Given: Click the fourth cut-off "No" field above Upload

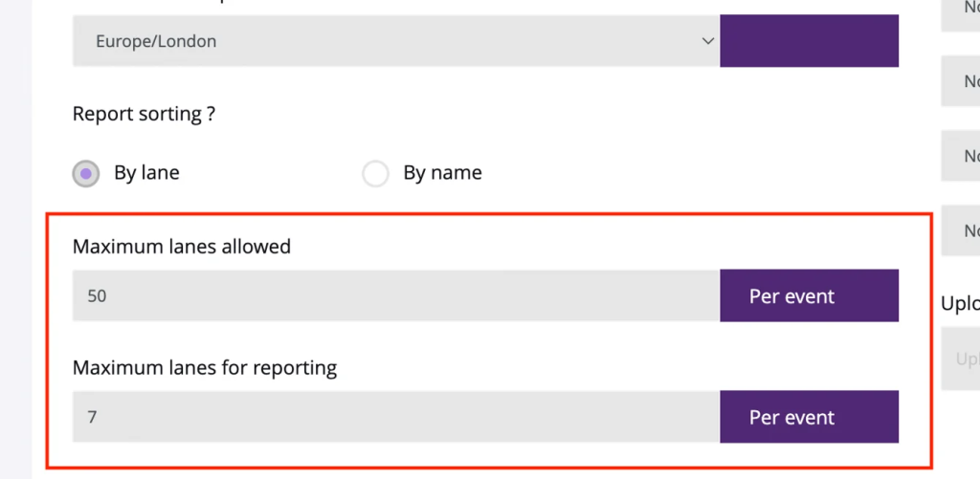Looking at the screenshot, I should click(962, 230).
